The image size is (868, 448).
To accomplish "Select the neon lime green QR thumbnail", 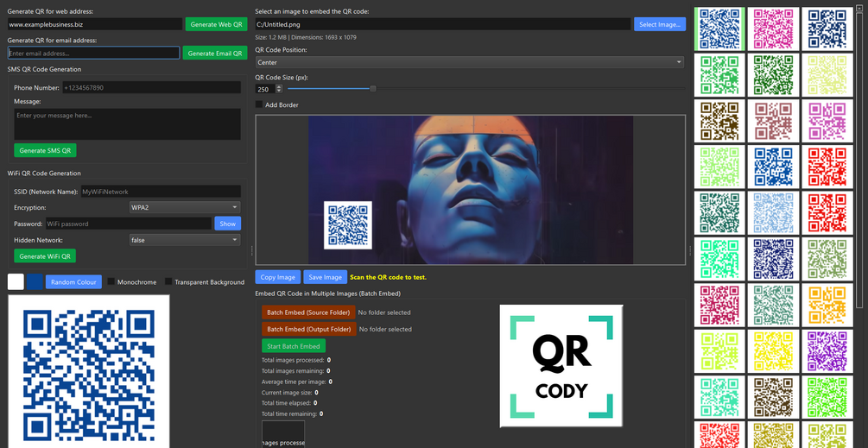I will pyautogui.click(x=827, y=397).
